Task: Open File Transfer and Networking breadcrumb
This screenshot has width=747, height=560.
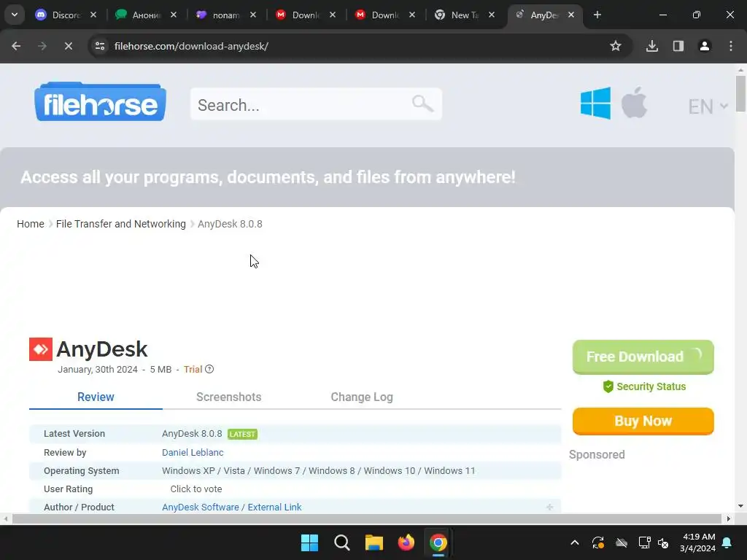Action: (x=121, y=224)
